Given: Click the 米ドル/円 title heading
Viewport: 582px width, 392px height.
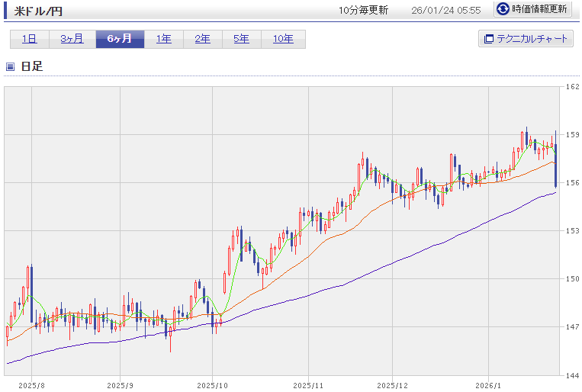Looking at the screenshot, I should (40, 11).
